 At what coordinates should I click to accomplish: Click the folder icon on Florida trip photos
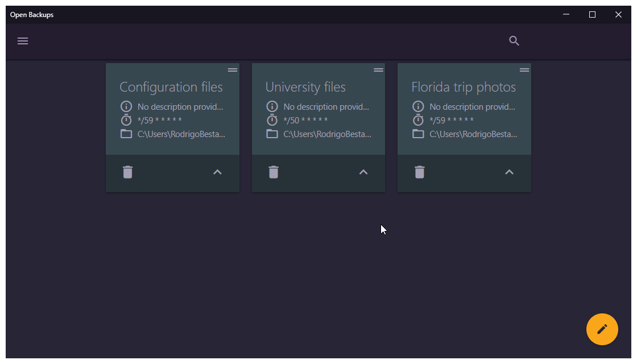418,134
